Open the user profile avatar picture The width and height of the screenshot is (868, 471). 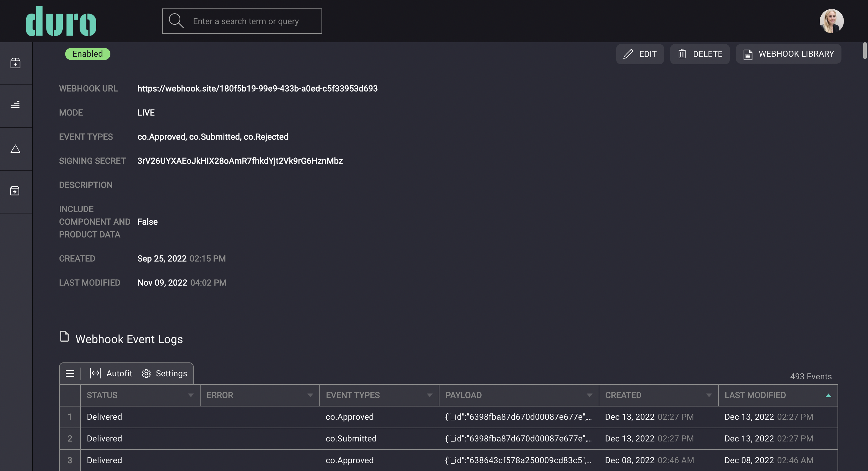click(x=831, y=21)
